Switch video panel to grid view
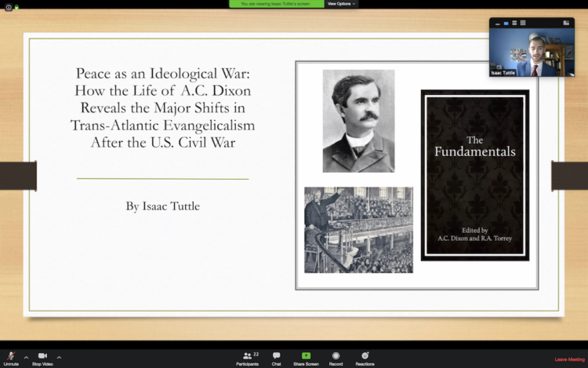The height and width of the screenshot is (368, 588). click(x=523, y=23)
